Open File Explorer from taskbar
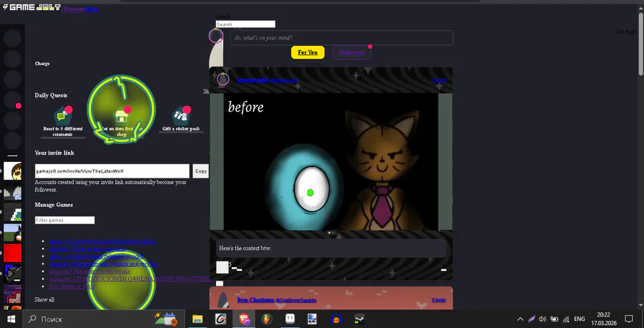The height and width of the screenshot is (328, 644). pyautogui.click(x=197, y=319)
